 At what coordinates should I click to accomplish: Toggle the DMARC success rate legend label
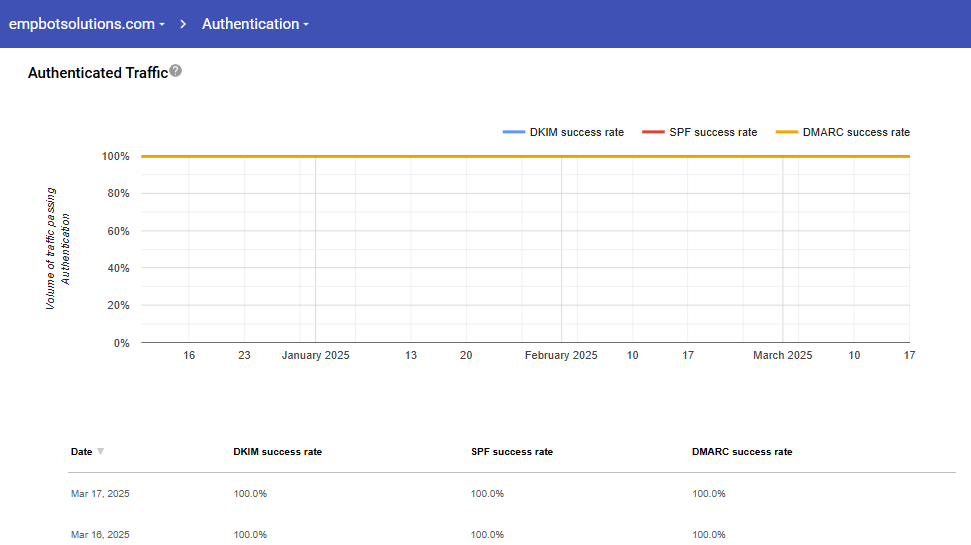pyautogui.click(x=856, y=132)
